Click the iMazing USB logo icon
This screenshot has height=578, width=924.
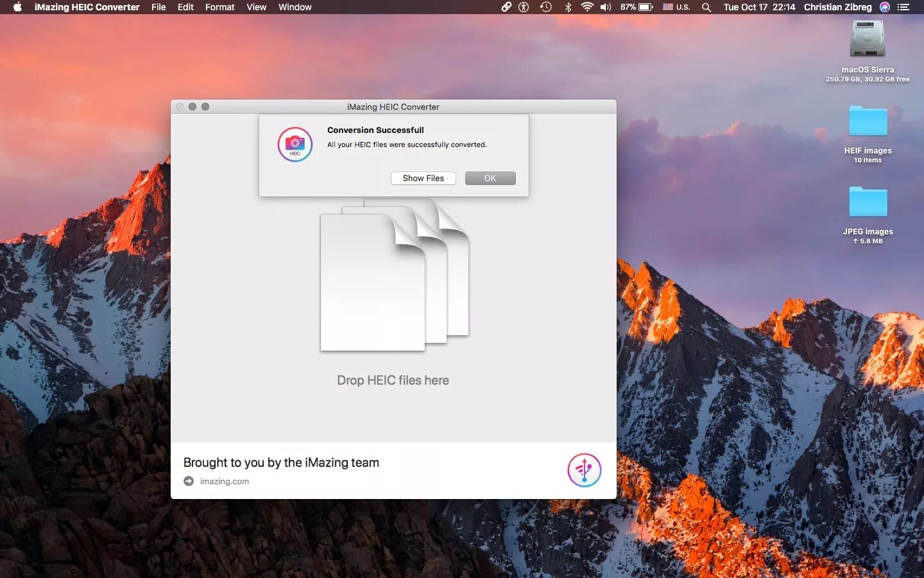tap(584, 470)
